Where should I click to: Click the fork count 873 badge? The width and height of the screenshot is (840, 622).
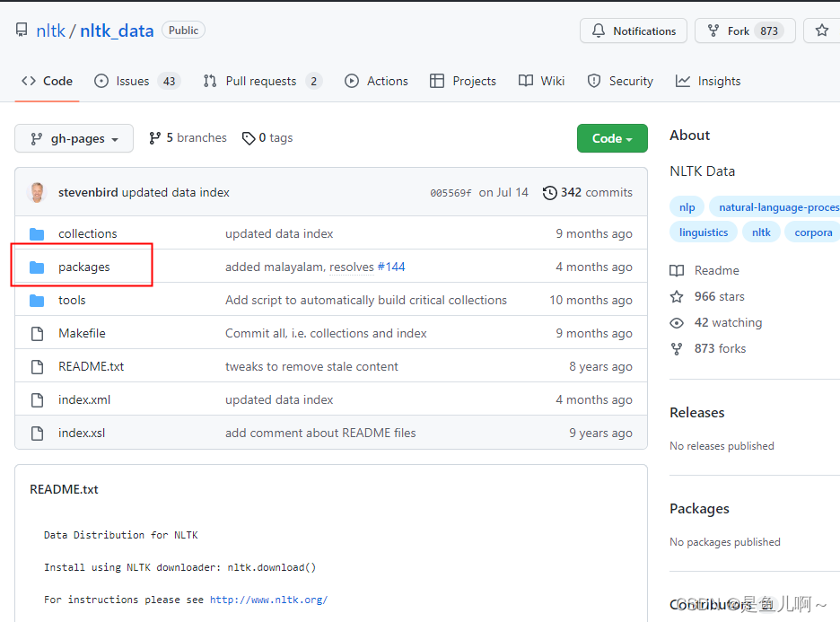click(769, 31)
